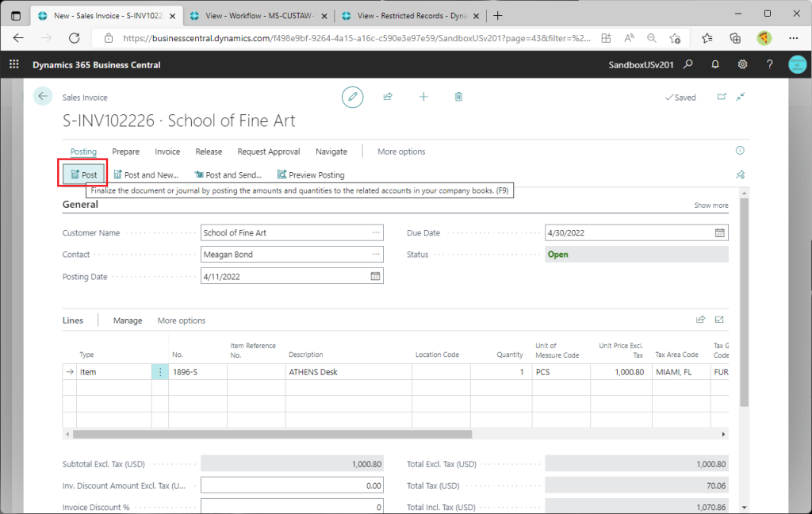Image resolution: width=812 pixels, height=514 pixels.
Task: Select the Posting menu tab
Action: tap(83, 152)
